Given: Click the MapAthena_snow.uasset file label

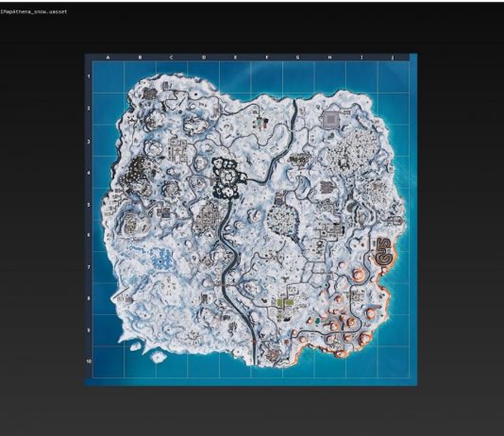Looking at the screenshot, I should pos(34,11).
